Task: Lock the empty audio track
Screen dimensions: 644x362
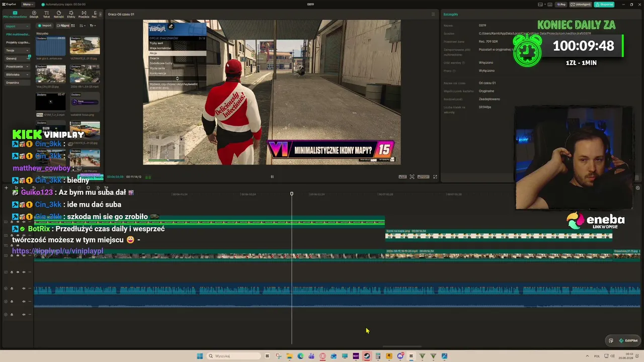Action: [x=12, y=315]
